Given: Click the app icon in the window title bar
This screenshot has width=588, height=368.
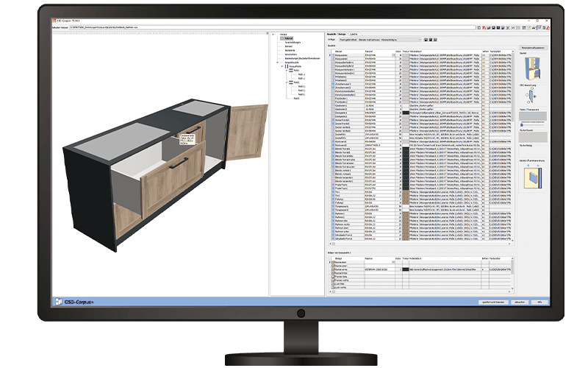Looking at the screenshot, I should tap(54, 21).
